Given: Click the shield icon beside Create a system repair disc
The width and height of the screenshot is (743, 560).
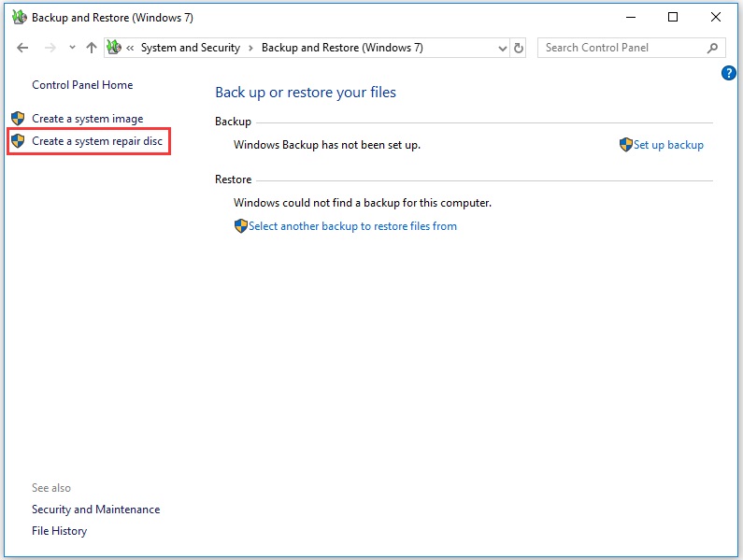Looking at the screenshot, I should click(x=18, y=141).
